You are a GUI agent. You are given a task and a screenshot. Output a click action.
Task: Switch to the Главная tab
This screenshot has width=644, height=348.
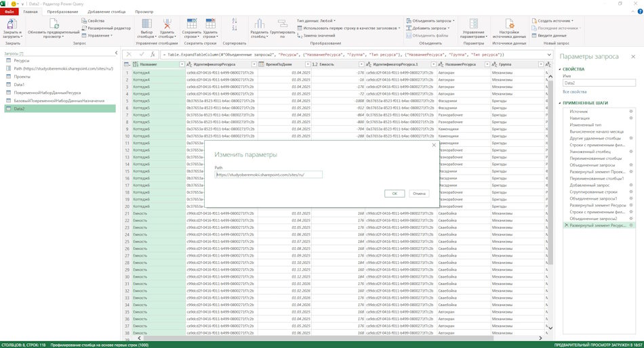point(31,12)
